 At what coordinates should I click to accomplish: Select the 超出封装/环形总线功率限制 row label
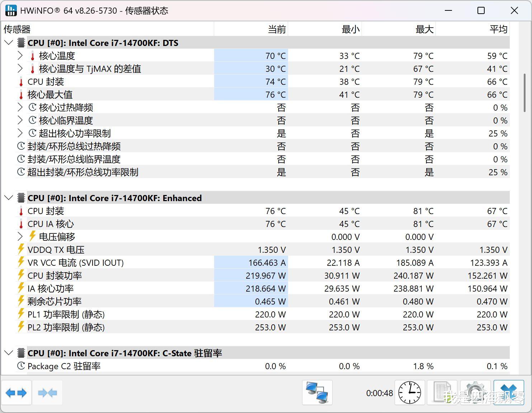(x=83, y=172)
